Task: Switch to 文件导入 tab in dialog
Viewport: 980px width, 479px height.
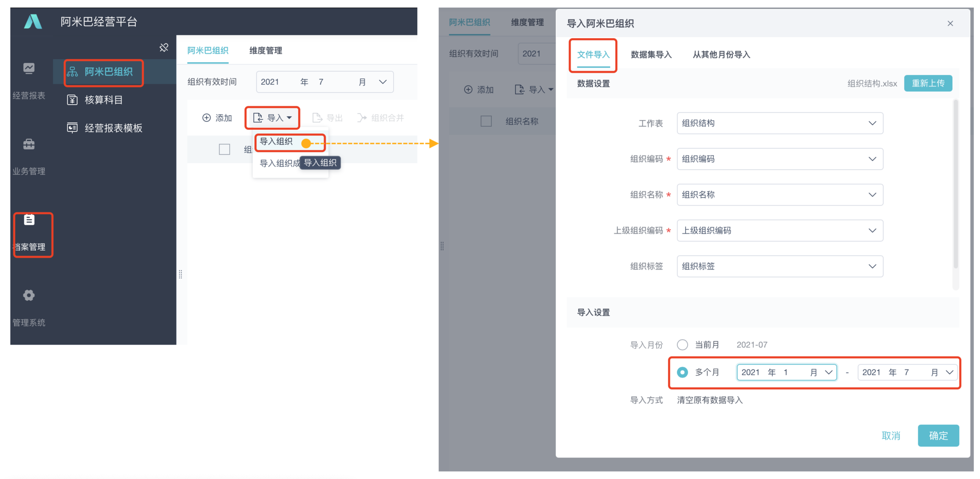Action: [593, 54]
